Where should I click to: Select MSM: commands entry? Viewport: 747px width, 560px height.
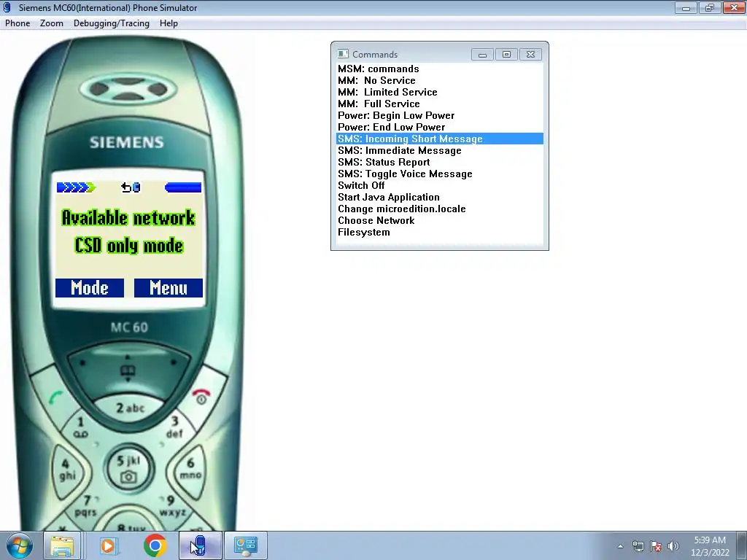(440, 69)
